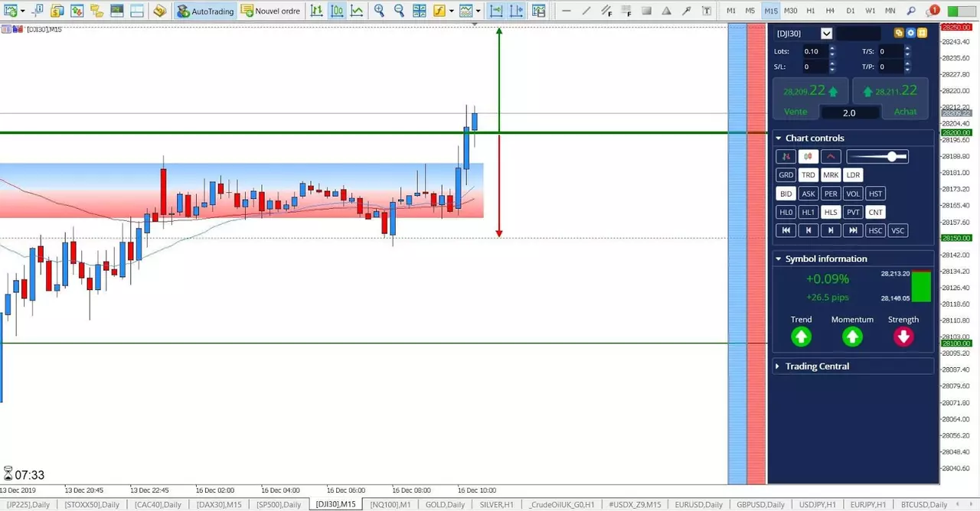Switch to the D1 timeframe
The height and width of the screenshot is (511, 980).
pos(851,11)
